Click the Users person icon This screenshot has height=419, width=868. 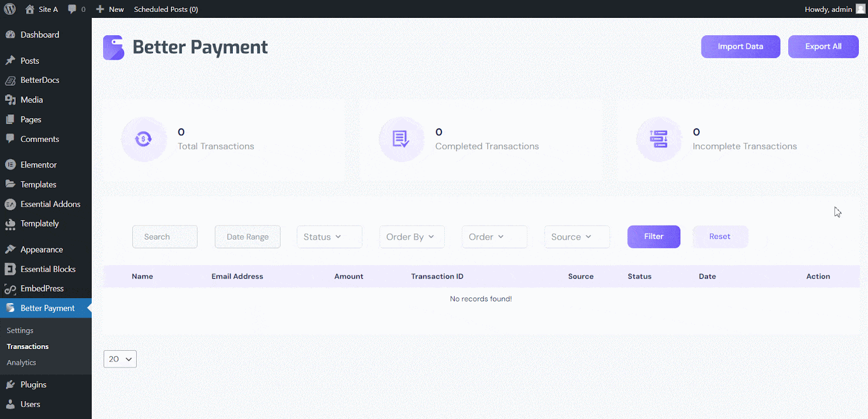coord(10,404)
